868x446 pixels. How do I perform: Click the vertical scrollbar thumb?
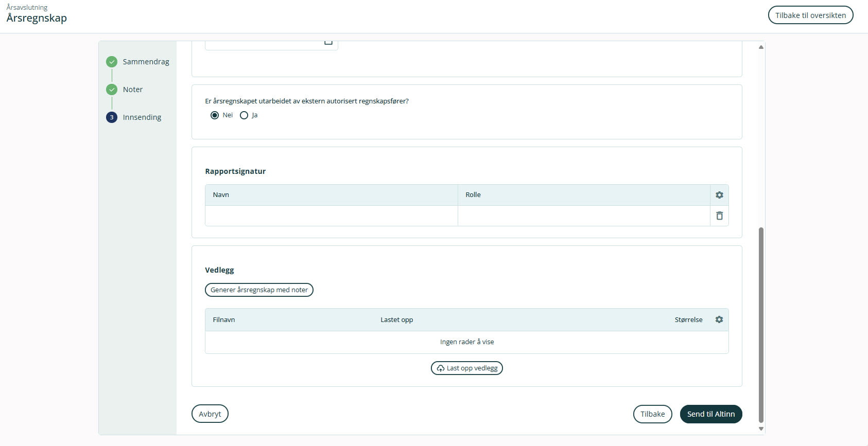[x=761, y=324]
